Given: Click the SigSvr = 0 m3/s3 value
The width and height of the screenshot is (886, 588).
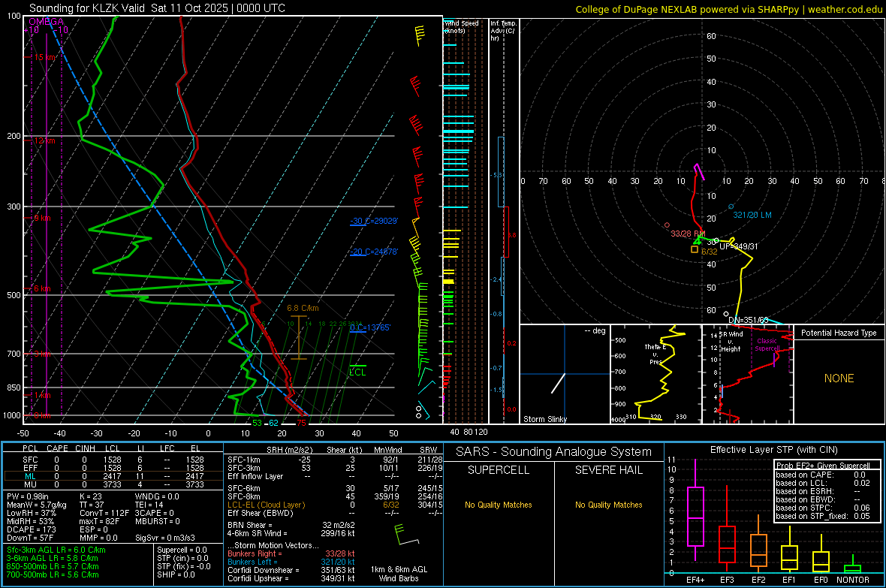Looking at the screenshot, I should pyautogui.click(x=165, y=538).
